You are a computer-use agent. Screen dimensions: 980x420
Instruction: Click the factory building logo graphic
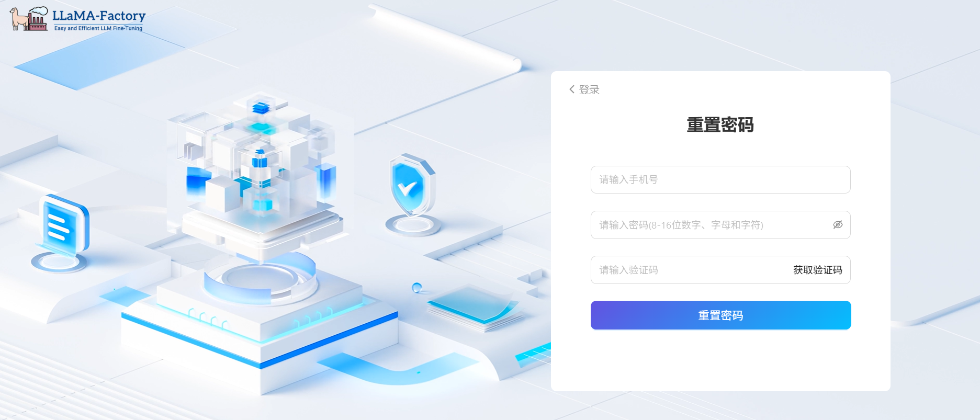tap(38, 19)
